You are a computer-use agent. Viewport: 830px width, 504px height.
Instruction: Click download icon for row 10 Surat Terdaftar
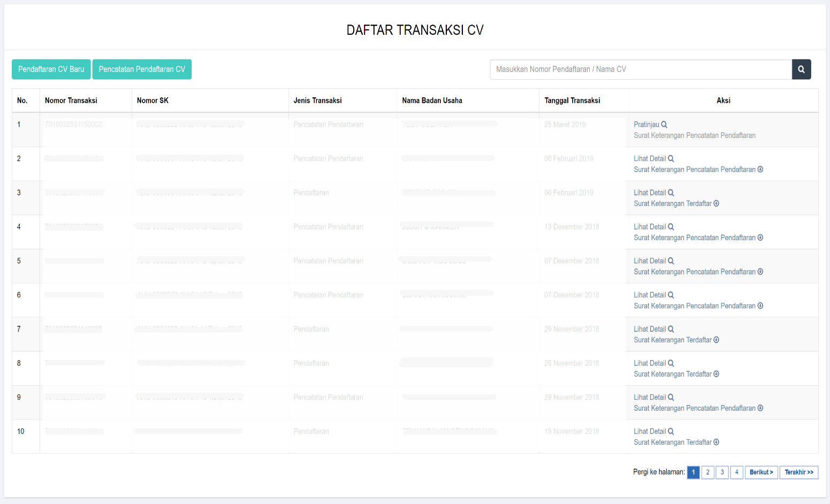pyautogui.click(x=716, y=442)
